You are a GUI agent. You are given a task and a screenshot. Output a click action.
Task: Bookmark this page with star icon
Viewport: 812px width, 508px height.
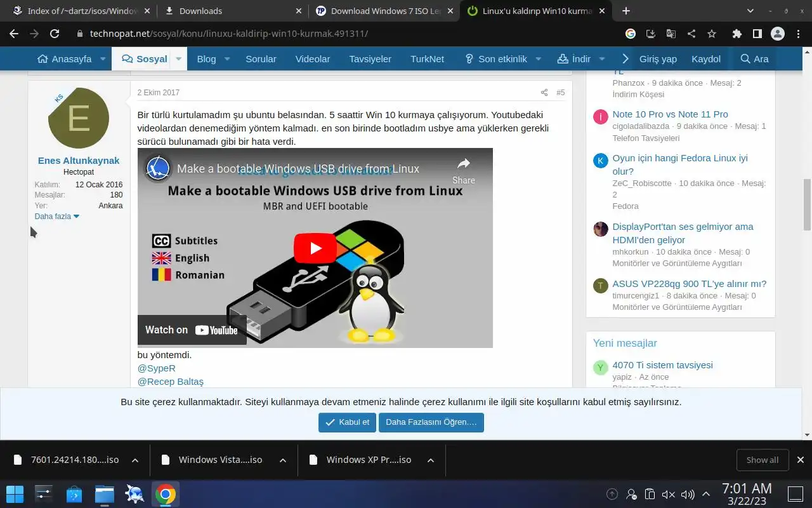pos(712,34)
